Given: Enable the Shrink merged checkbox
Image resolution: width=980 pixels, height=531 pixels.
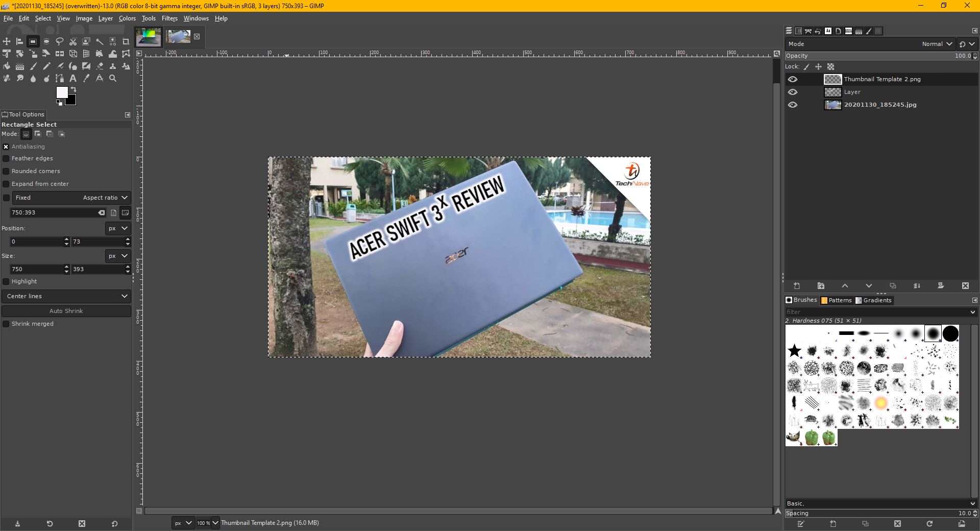Looking at the screenshot, I should [x=6, y=324].
